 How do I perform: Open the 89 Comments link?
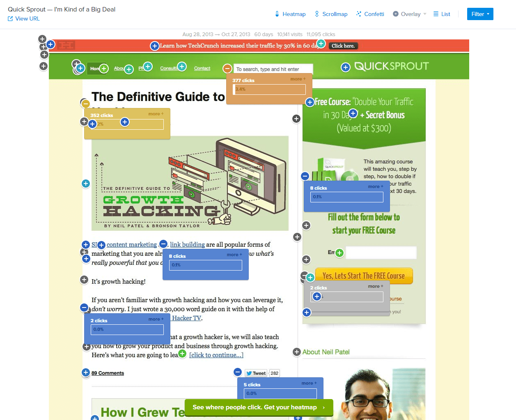click(x=108, y=373)
